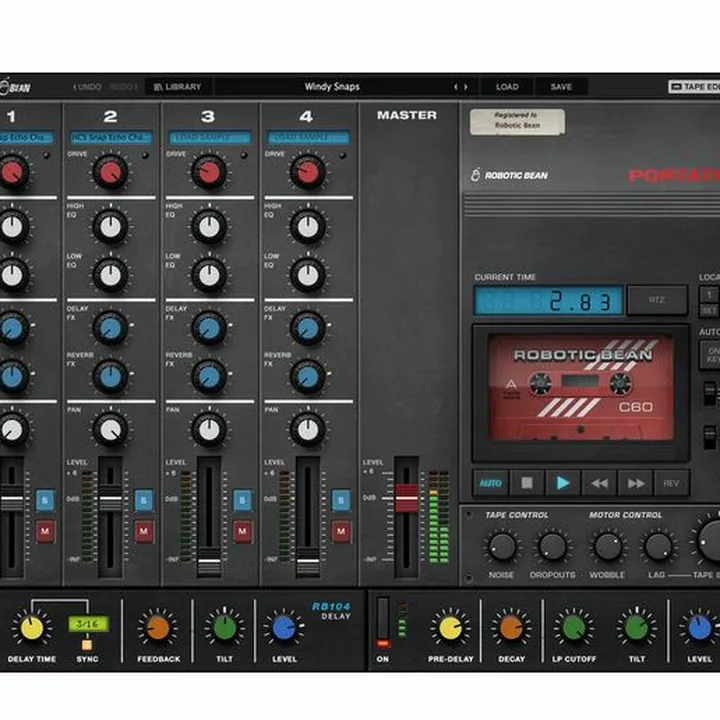Solo channel 4

341,500
